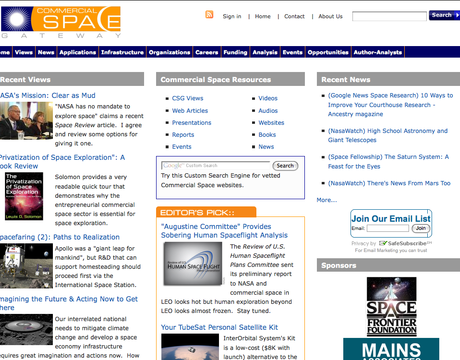Open the Web Articles resource link
Screen dimensions: 460x360
click(190, 111)
